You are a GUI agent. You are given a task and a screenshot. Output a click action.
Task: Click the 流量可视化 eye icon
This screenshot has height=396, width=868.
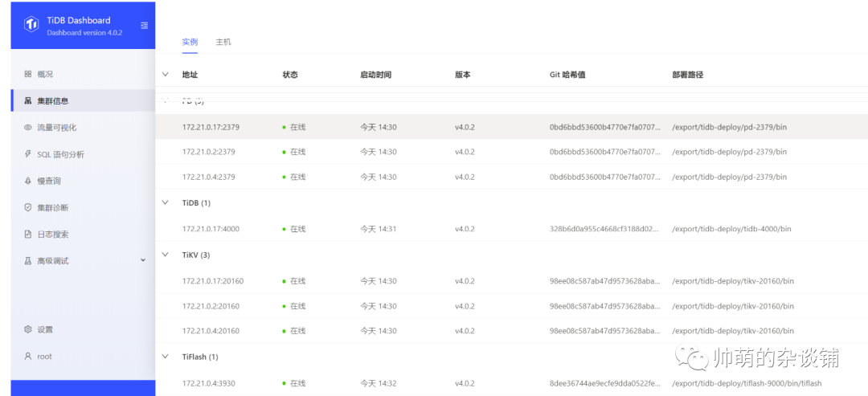tap(28, 128)
